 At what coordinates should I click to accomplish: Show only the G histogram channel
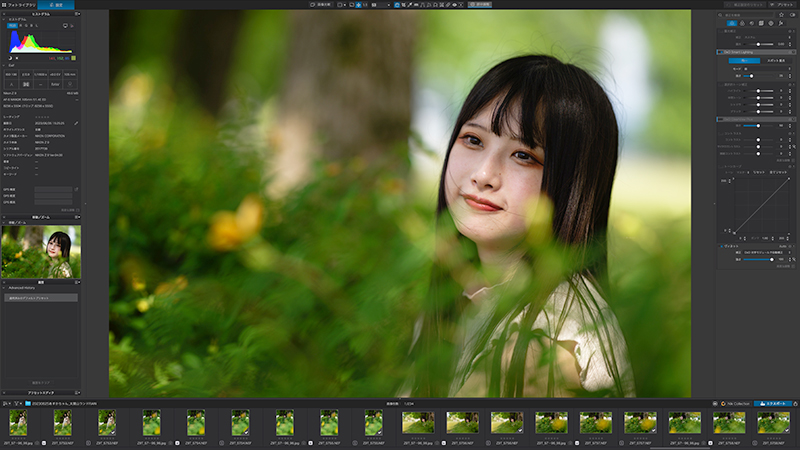tap(26, 26)
